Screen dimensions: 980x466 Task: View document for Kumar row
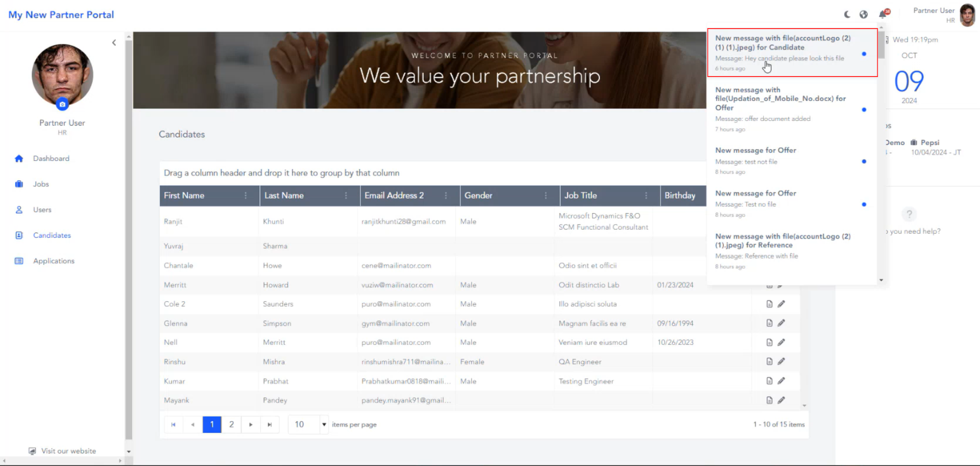(769, 381)
